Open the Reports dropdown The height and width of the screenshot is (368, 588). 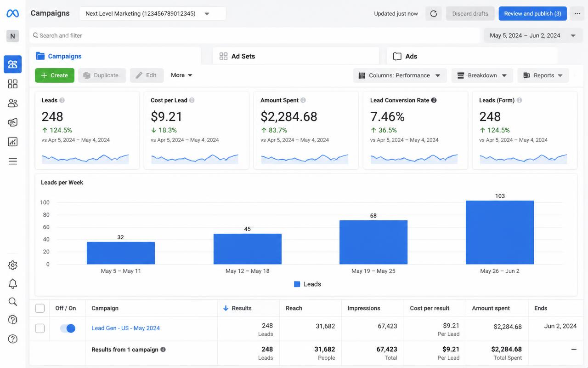543,75
